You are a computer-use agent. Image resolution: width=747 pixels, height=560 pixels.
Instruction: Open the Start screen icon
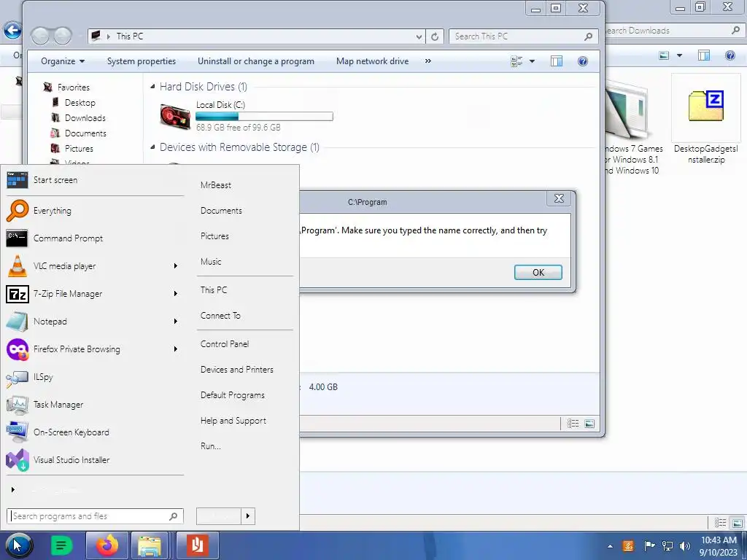(18, 180)
